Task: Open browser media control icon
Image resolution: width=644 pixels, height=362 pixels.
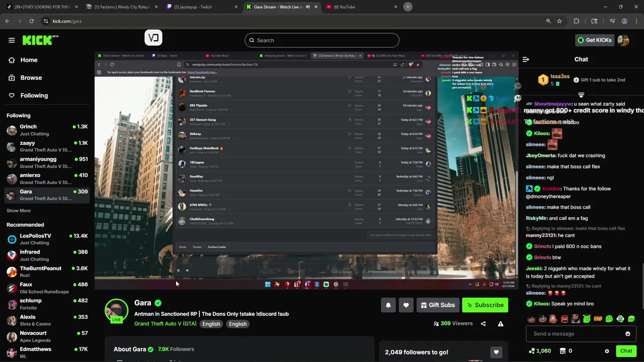Action: click(612, 21)
